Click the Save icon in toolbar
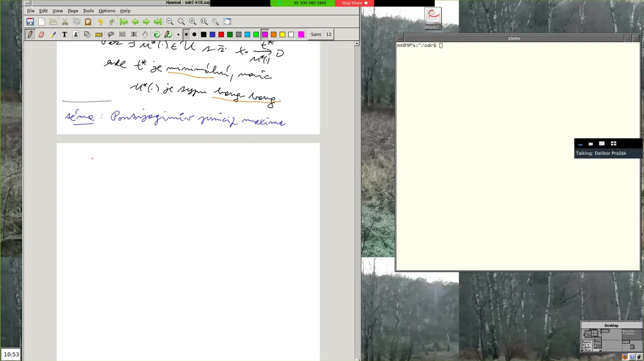Screen dimensions: 644x361 click(30, 22)
